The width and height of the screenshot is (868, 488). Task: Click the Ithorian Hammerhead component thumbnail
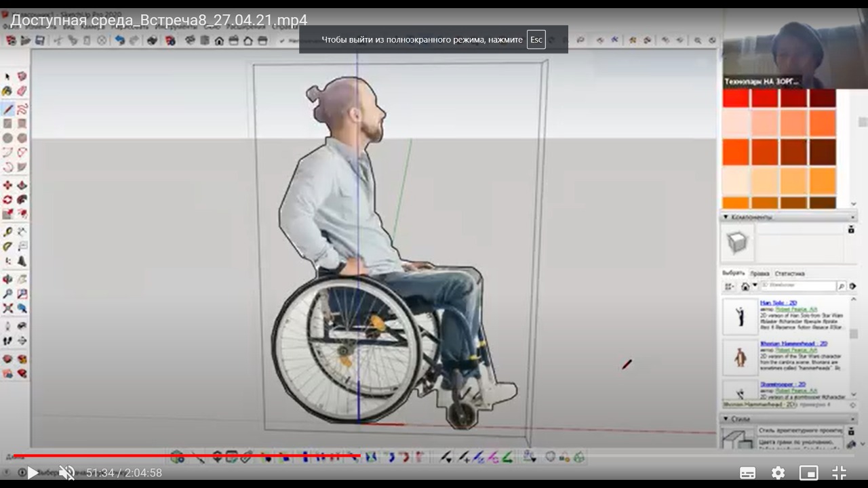point(740,357)
